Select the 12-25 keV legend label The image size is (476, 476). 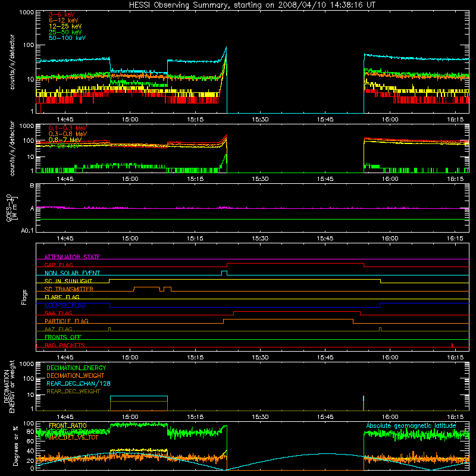[x=65, y=26]
